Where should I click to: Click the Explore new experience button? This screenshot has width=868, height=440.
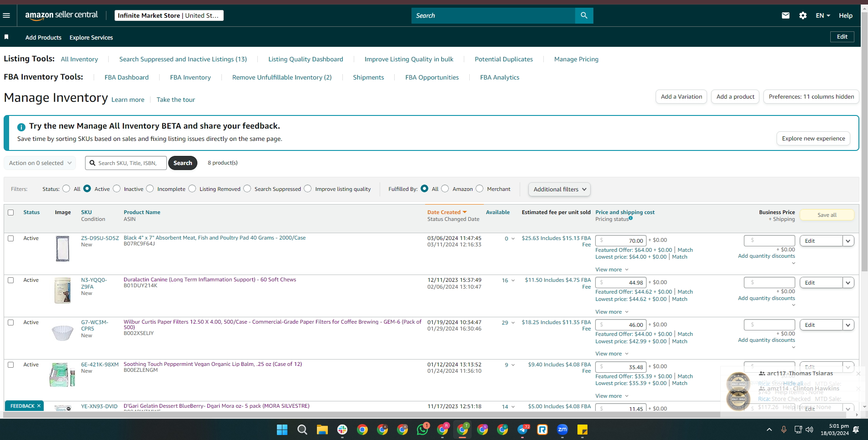tap(813, 139)
